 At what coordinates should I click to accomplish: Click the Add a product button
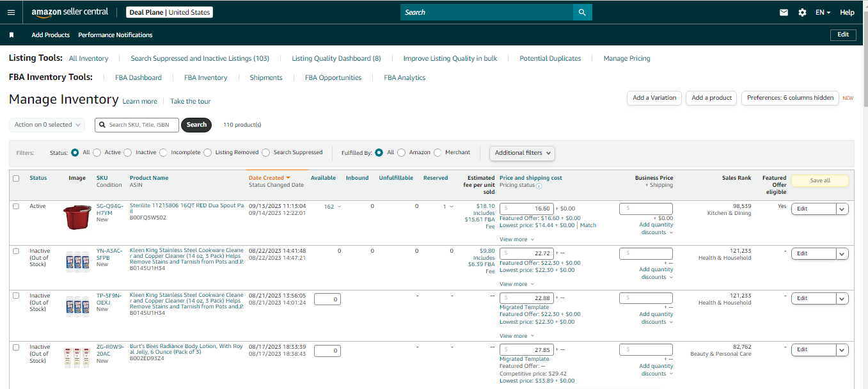tap(712, 98)
